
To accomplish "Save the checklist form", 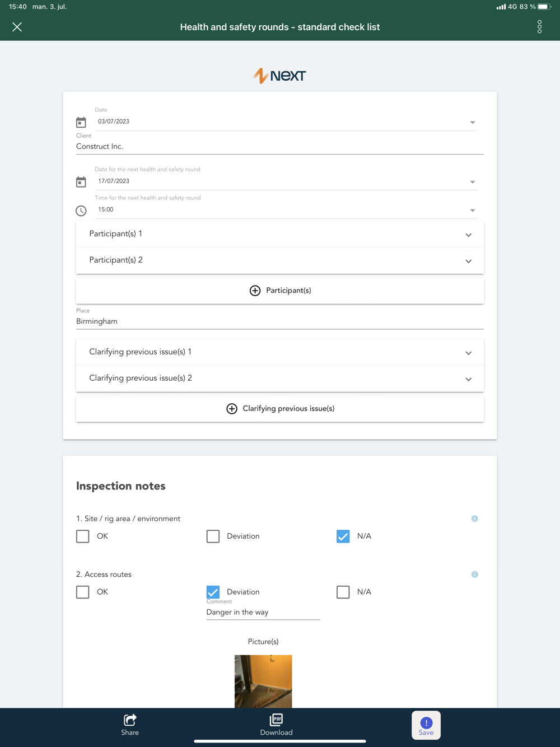I will (x=426, y=725).
